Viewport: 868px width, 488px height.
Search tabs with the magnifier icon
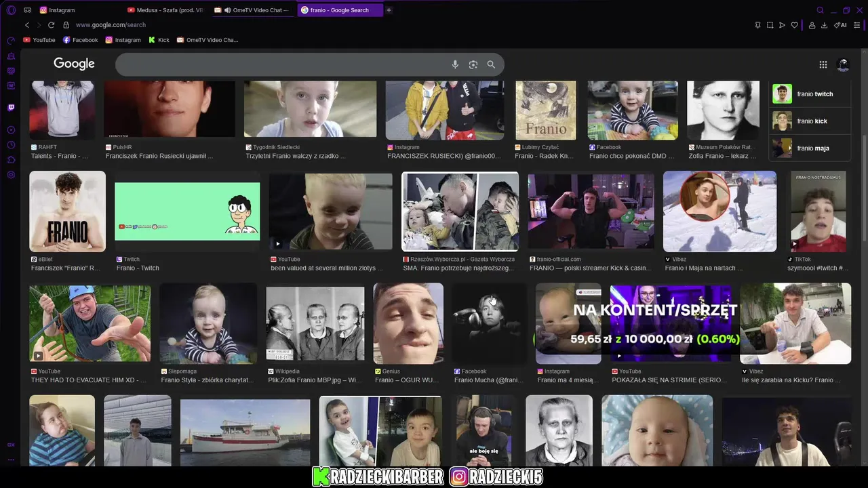point(820,10)
